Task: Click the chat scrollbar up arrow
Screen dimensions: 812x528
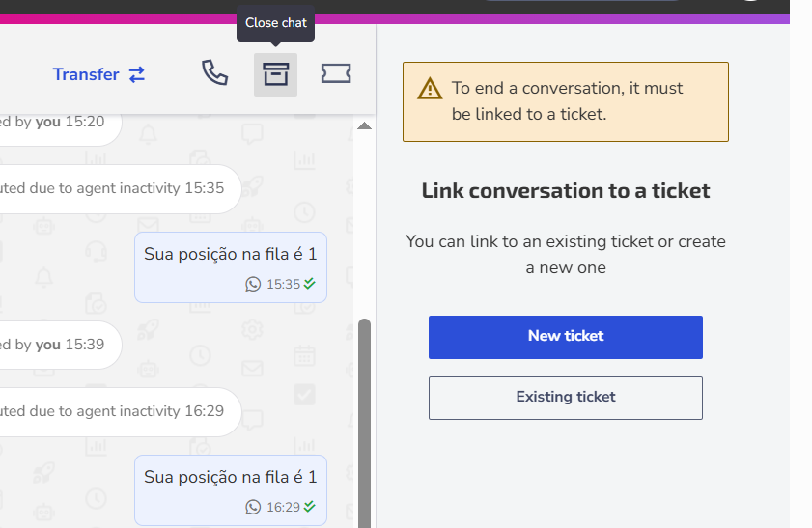Action: pos(365,125)
